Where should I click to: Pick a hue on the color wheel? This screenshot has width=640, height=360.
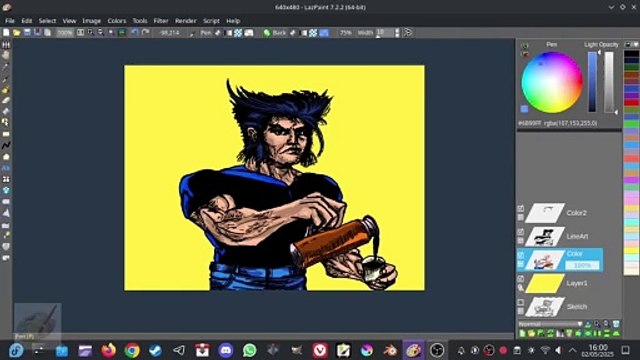click(x=552, y=82)
